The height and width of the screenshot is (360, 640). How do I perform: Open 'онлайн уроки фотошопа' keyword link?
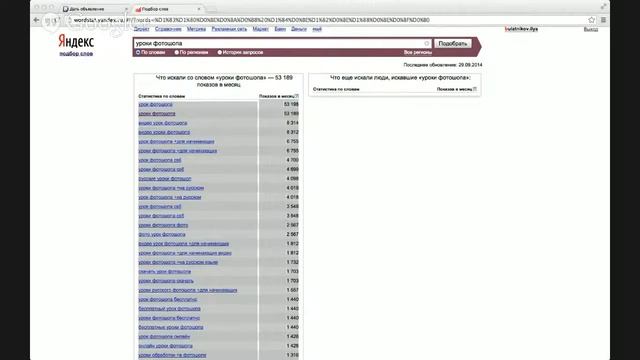click(x=165, y=346)
